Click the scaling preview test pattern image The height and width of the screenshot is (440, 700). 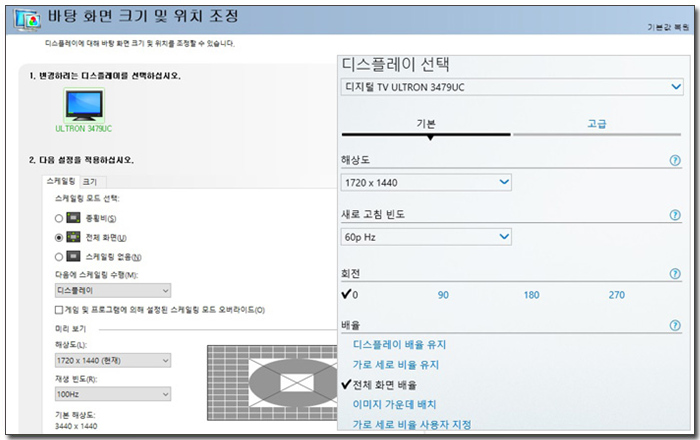pyautogui.click(x=272, y=383)
